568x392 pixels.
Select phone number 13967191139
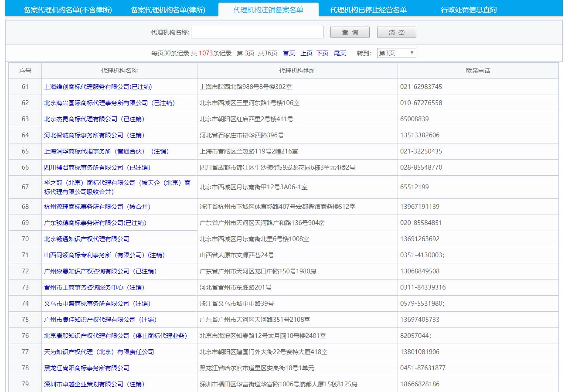[x=420, y=207]
